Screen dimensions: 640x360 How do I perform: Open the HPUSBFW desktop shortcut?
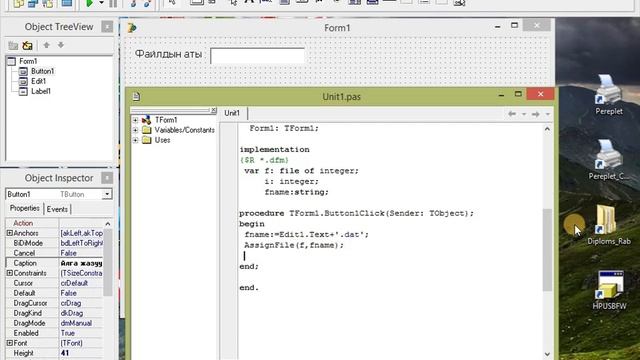pos(609,290)
